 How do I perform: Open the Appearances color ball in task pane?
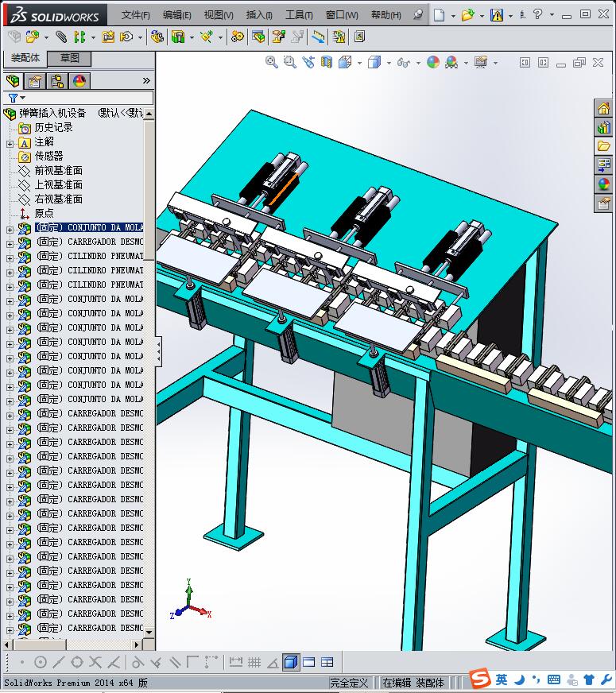[x=603, y=184]
